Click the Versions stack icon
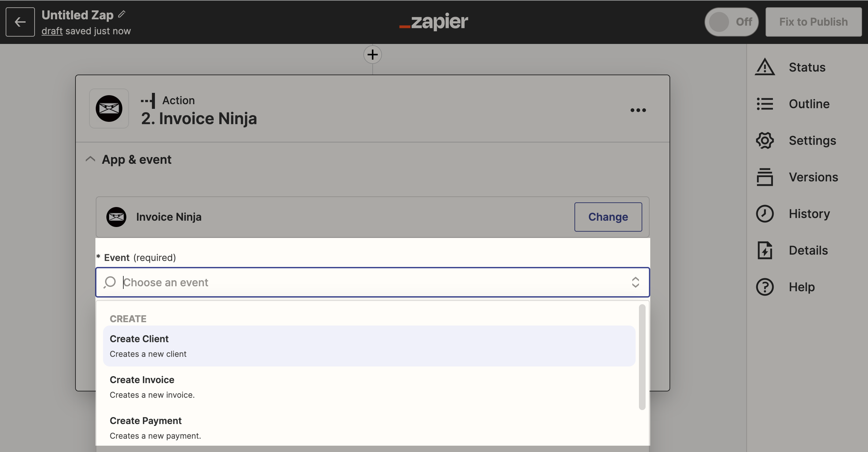 pyautogui.click(x=765, y=177)
